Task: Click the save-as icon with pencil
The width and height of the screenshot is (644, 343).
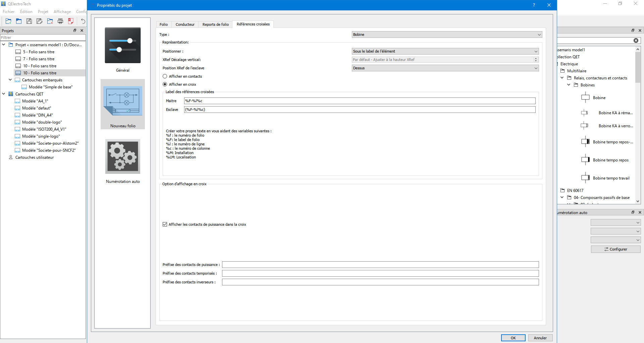Action: tap(40, 21)
